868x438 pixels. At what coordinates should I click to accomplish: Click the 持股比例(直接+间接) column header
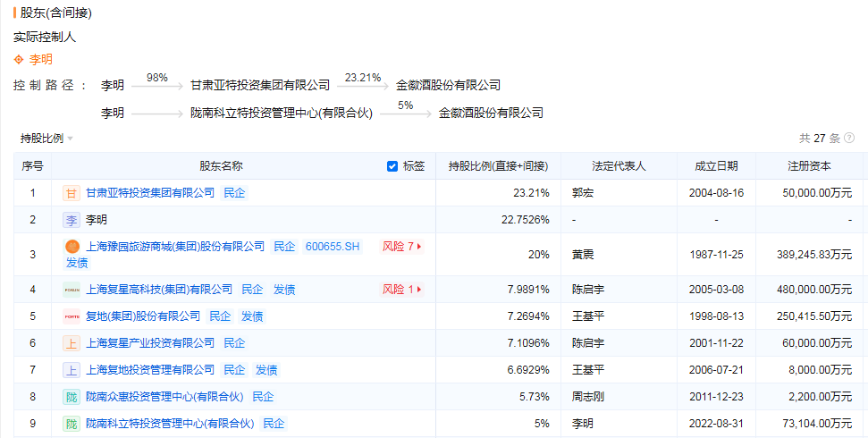tap(498, 166)
